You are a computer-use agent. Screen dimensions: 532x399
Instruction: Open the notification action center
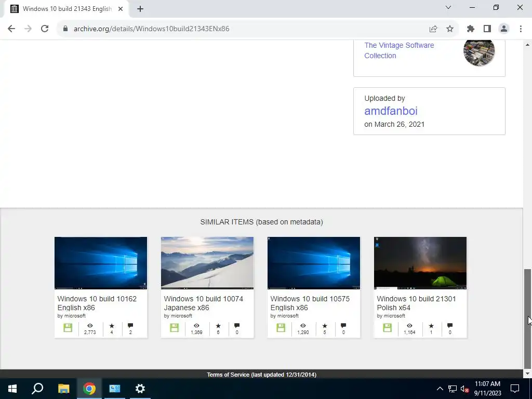[x=515, y=389]
